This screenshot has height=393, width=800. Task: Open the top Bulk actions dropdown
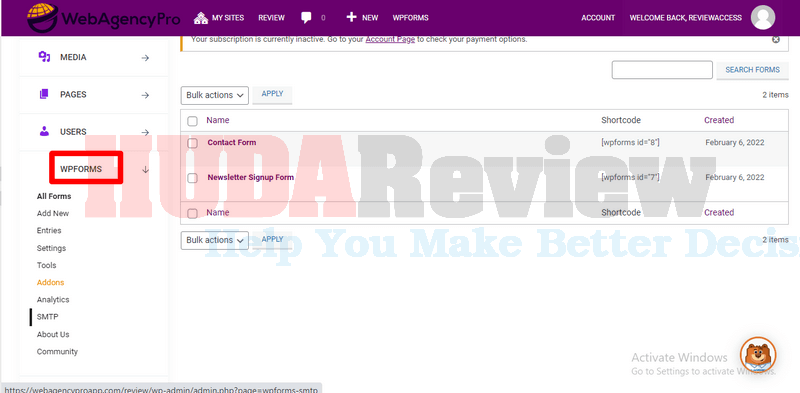[x=215, y=95]
